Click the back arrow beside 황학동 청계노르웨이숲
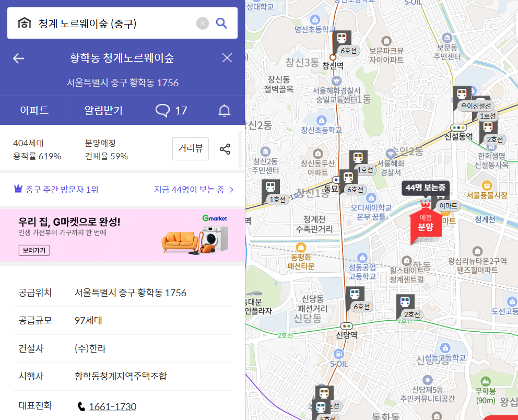Viewport: 518px width, 420px height. (x=18, y=58)
